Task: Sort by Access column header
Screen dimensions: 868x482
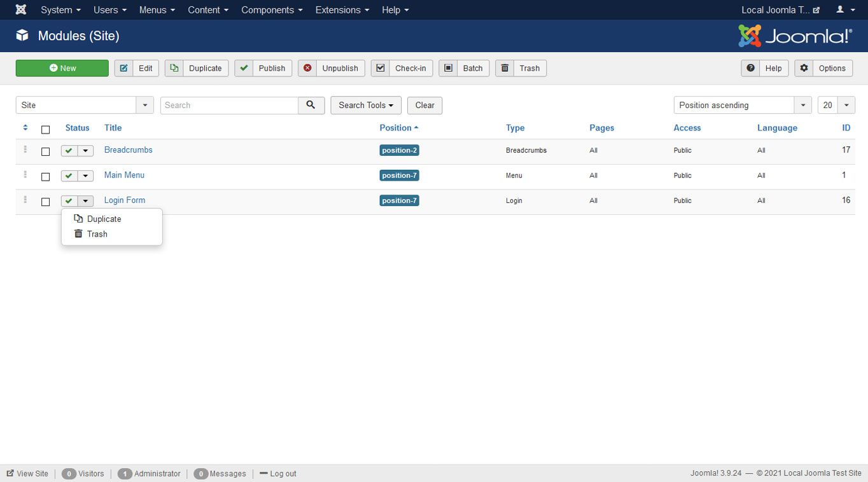Action: coord(687,128)
